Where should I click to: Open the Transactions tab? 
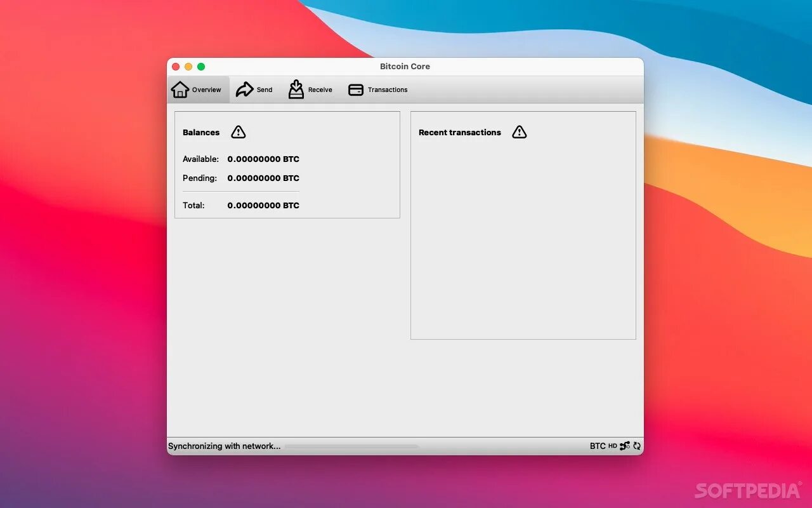click(378, 90)
